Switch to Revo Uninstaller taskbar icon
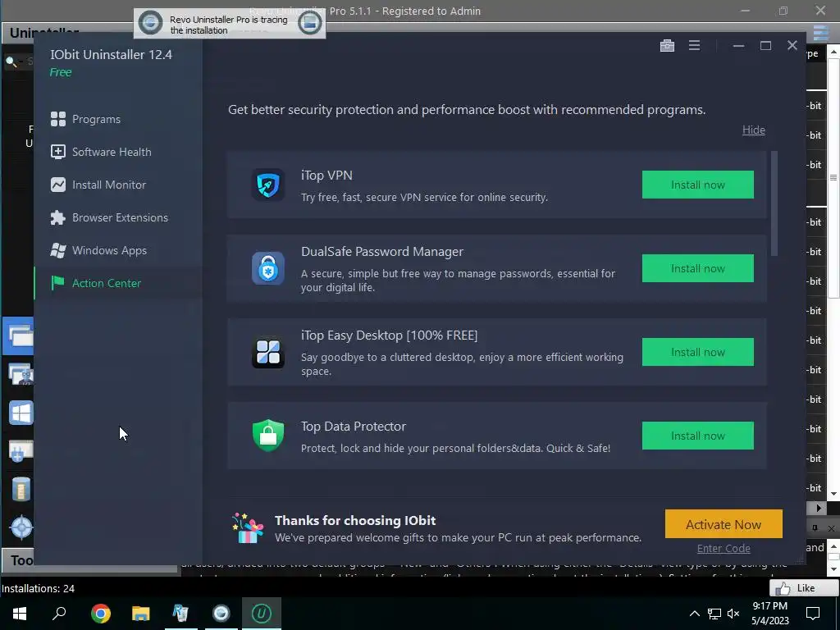 coord(180,614)
